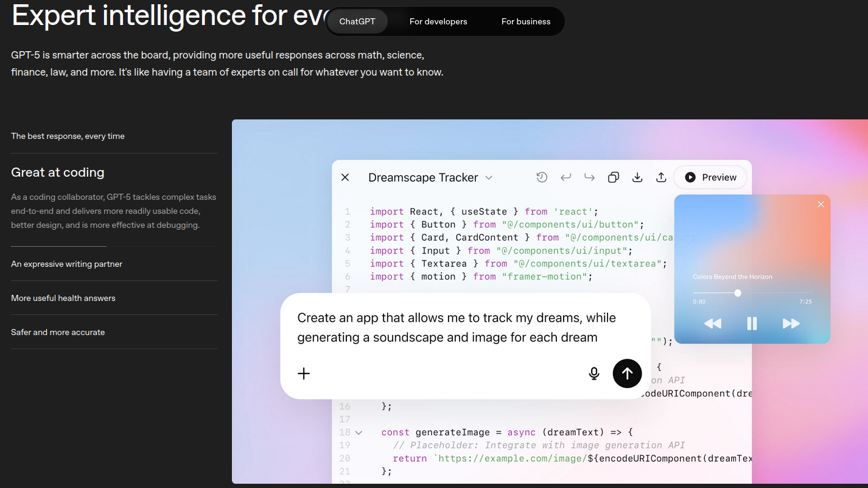Click the version history clock icon
The image size is (868, 488).
tap(542, 177)
